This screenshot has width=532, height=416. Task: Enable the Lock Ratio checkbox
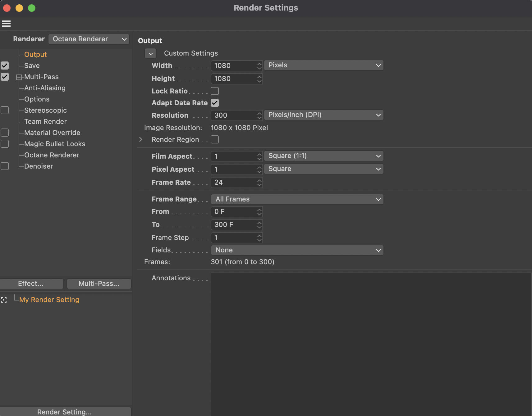[x=215, y=91]
